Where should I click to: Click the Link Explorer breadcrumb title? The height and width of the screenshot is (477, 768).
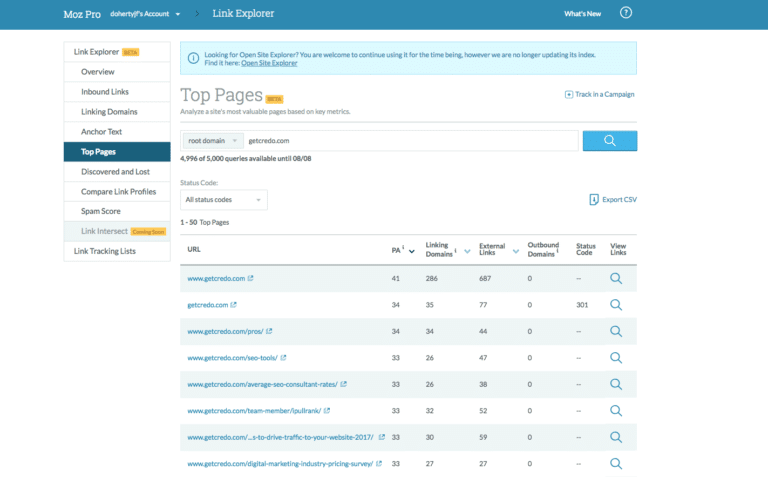coord(243,13)
